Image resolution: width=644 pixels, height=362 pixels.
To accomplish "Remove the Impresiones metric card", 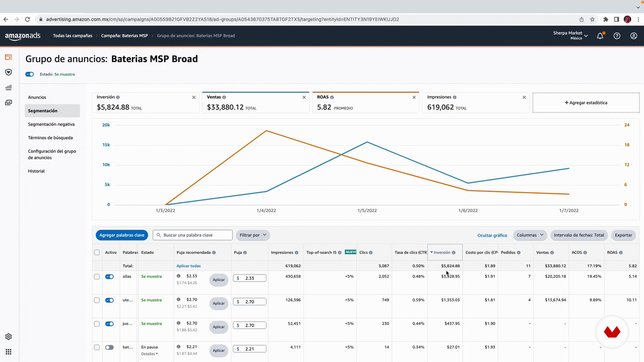I will click(x=524, y=97).
